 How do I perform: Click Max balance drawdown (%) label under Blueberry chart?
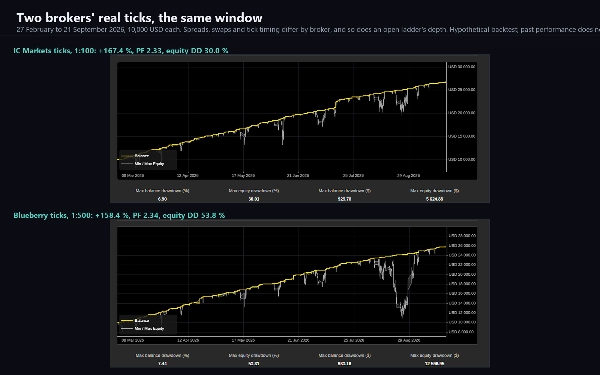pos(163,355)
